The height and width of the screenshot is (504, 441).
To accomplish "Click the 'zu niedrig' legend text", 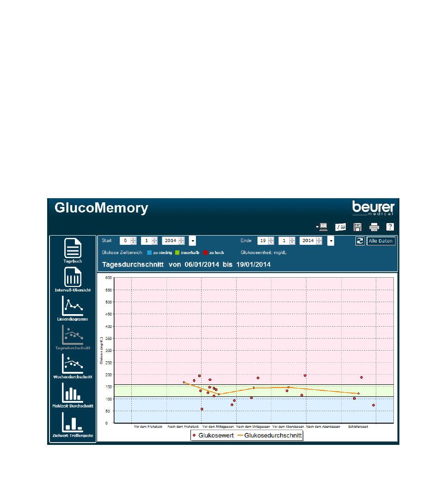I will pyautogui.click(x=162, y=253).
